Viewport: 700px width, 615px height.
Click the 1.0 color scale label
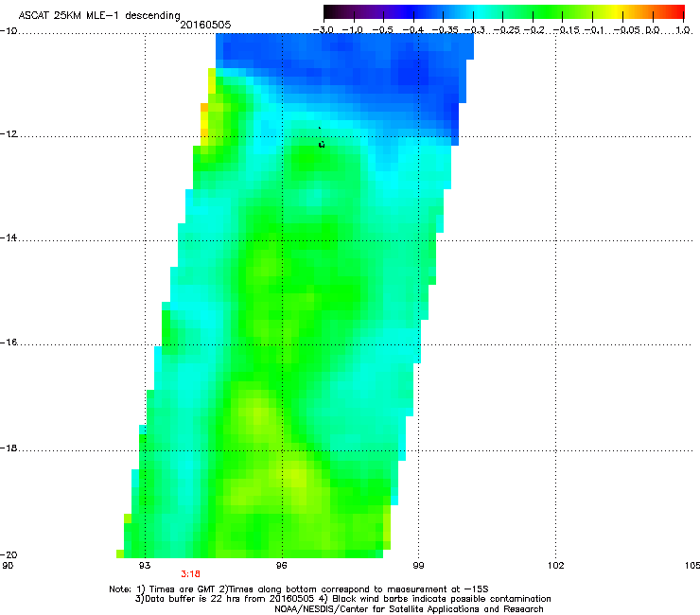tap(683, 30)
